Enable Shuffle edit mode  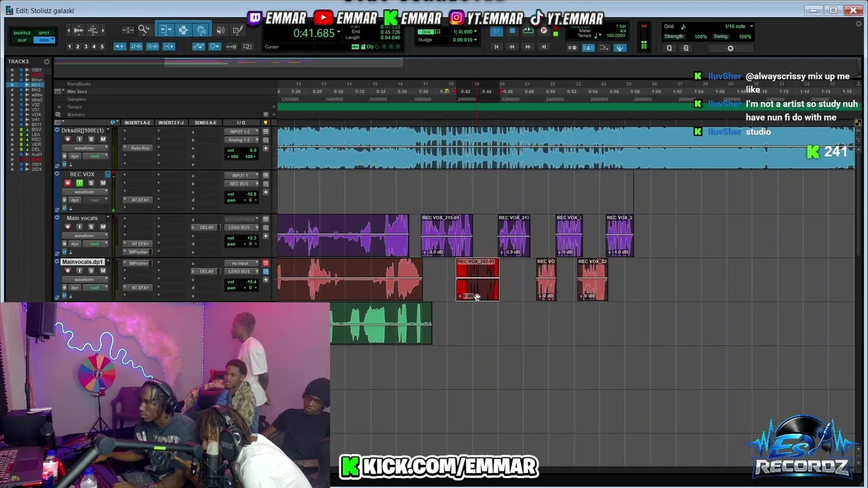tap(22, 33)
